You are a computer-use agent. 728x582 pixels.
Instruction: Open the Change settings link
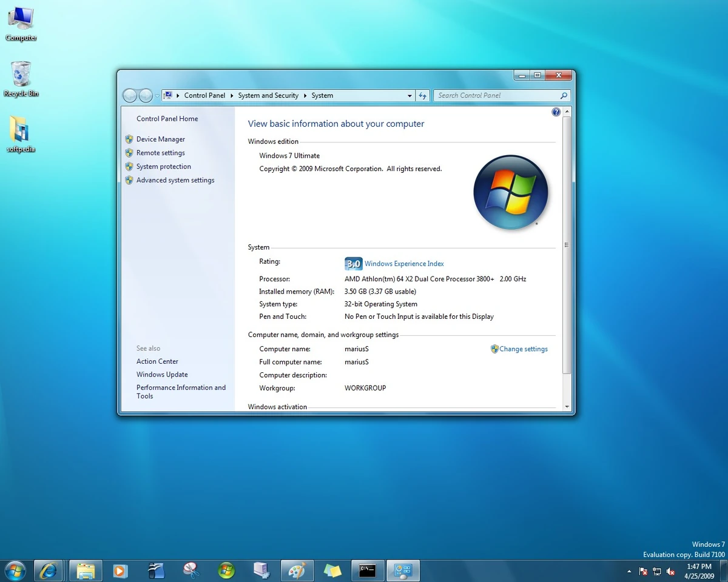pyautogui.click(x=524, y=349)
